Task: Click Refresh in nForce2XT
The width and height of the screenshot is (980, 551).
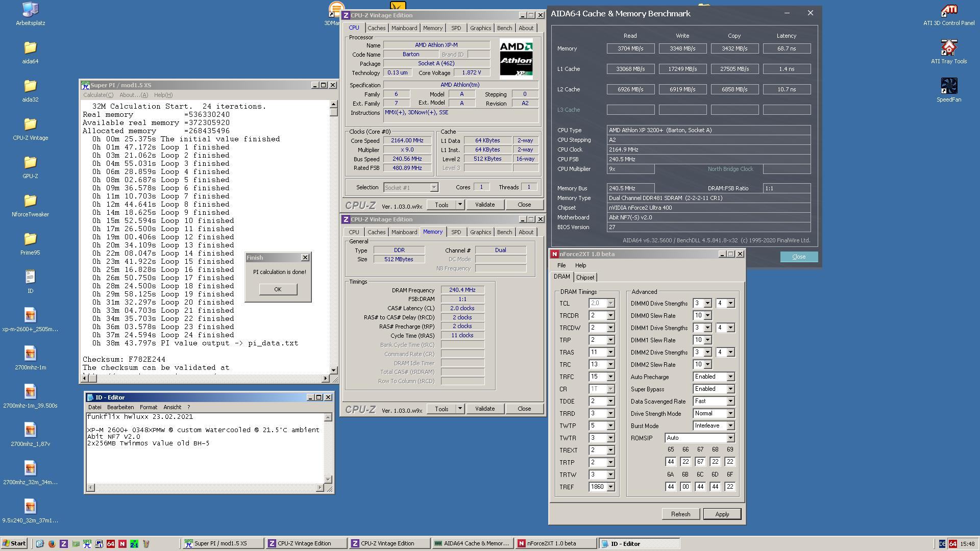Action: (680, 514)
